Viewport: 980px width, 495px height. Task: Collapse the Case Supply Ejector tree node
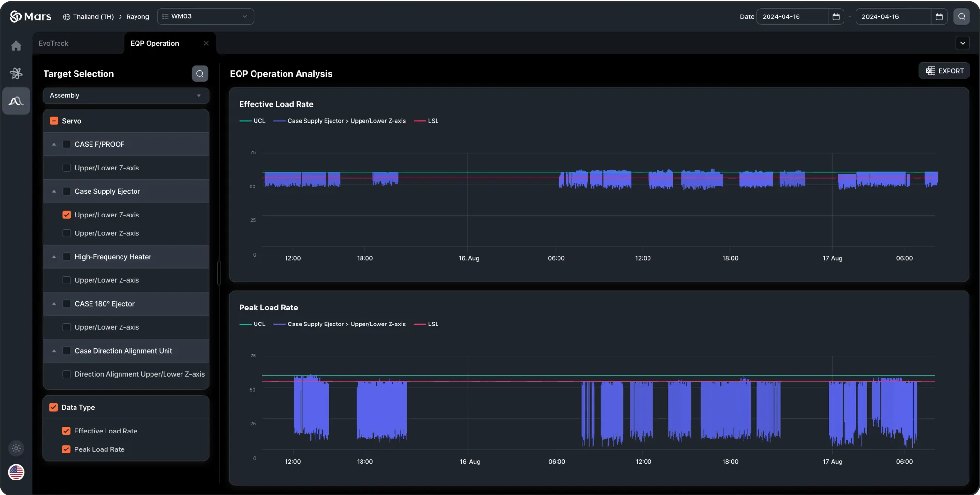pyautogui.click(x=54, y=191)
